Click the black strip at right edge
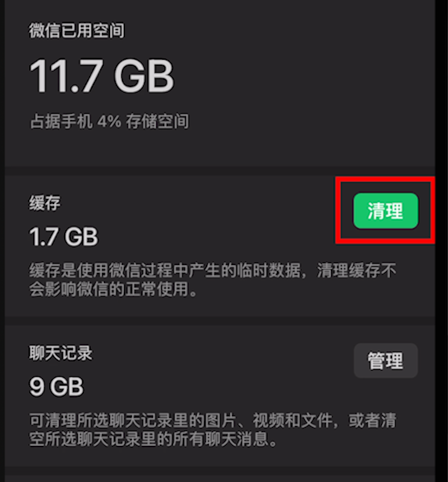 [x=442, y=241]
